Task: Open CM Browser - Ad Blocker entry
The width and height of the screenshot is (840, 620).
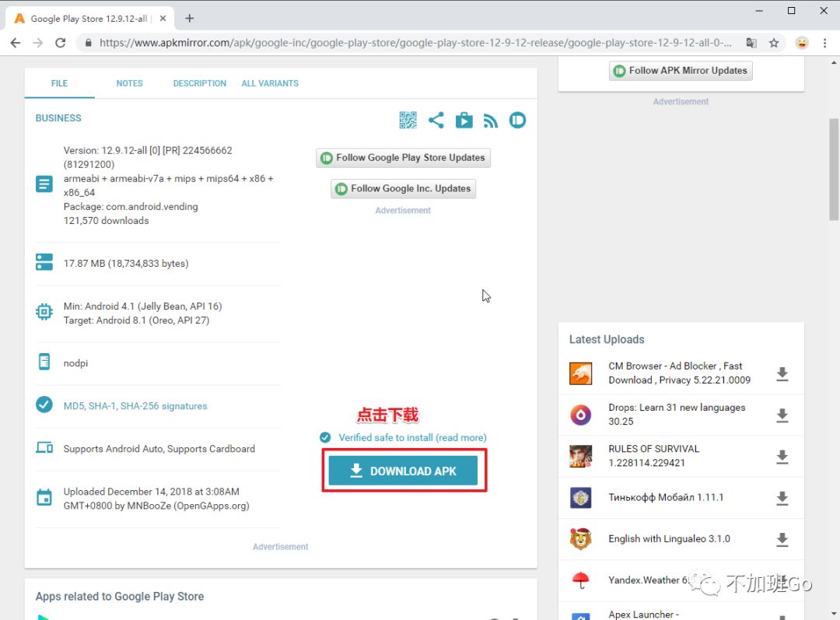Action: [679, 373]
